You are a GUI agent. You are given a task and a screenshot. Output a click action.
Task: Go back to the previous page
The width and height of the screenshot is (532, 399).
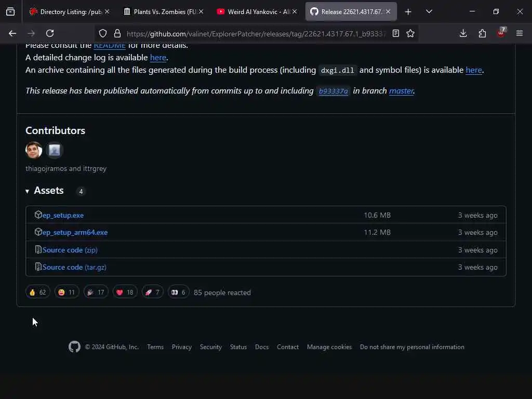(x=12, y=33)
